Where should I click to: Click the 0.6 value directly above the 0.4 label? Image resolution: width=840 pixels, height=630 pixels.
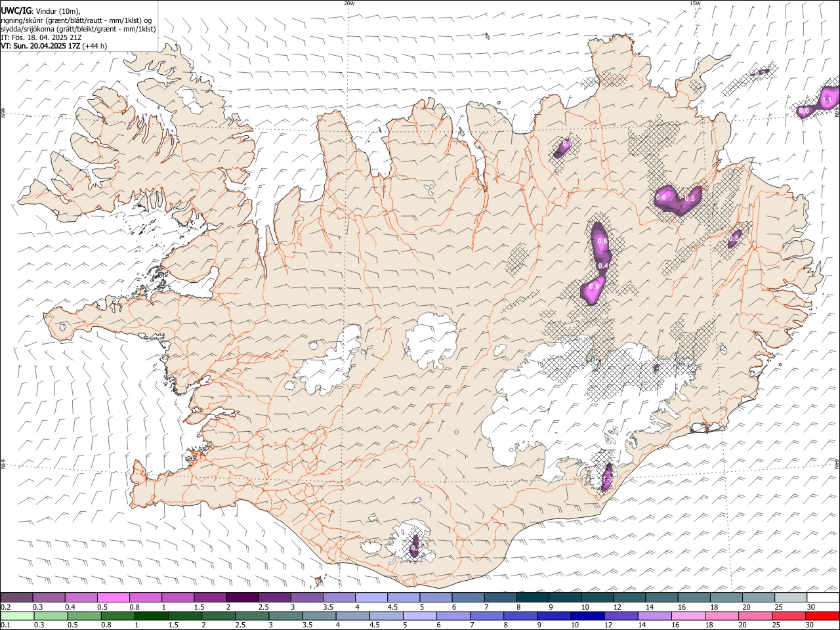pos(602,241)
